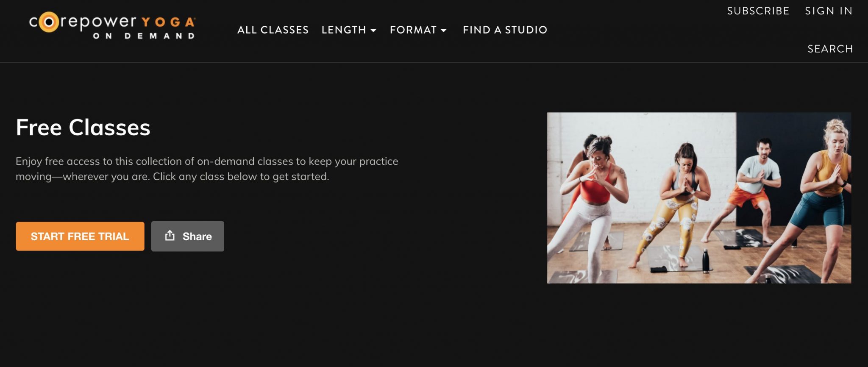Click the ON DEMAND text under the logo

[x=144, y=36]
